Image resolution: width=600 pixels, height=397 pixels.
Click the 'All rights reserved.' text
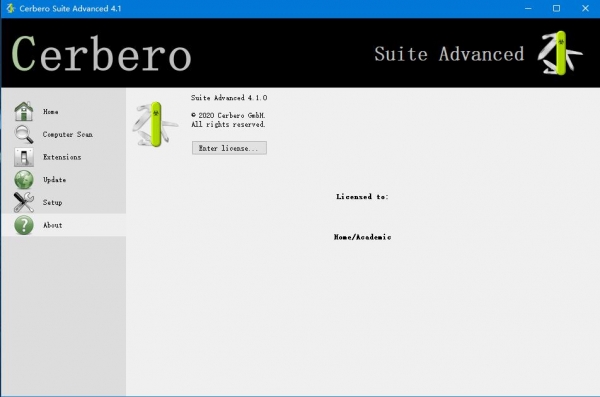228,124
